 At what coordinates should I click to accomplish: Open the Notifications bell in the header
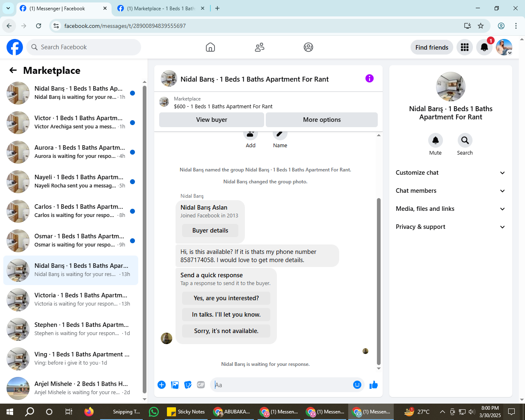(x=484, y=47)
